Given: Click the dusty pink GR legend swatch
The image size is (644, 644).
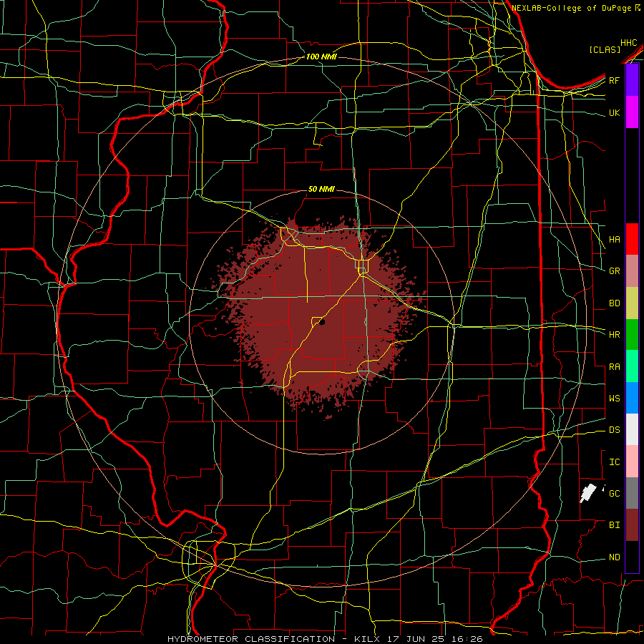Looking at the screenshot, I should 632,270.
